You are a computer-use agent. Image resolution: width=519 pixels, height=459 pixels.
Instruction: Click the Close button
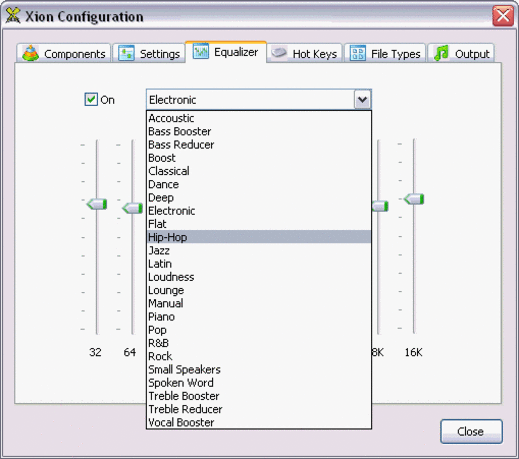[x=471, y=431]
